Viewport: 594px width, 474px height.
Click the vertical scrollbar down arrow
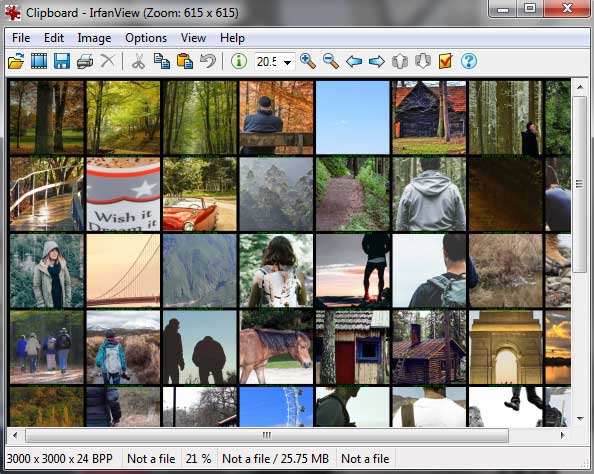pyautogui.click(x=580, y=419)
